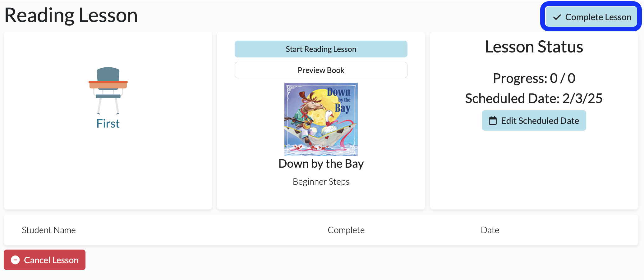Edit the scheduled date
The width and height of the screenshot is (644, 280).
534,120
